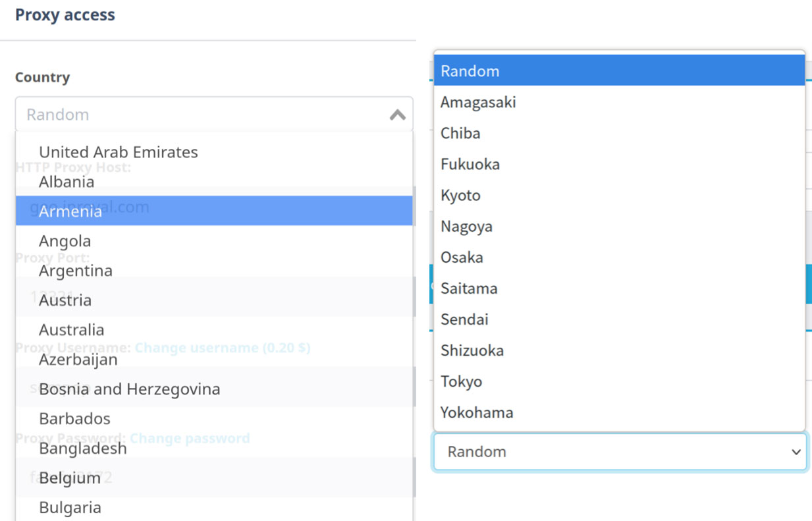Select Angola from the list
Screen dimensions: 812x521
65,241
